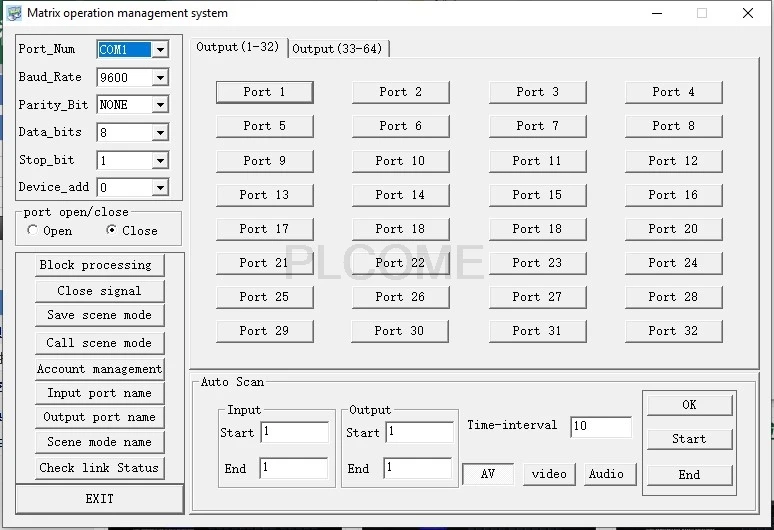Select Port 5 output
This screenshot has height=530, width=774.
[265, 126]
